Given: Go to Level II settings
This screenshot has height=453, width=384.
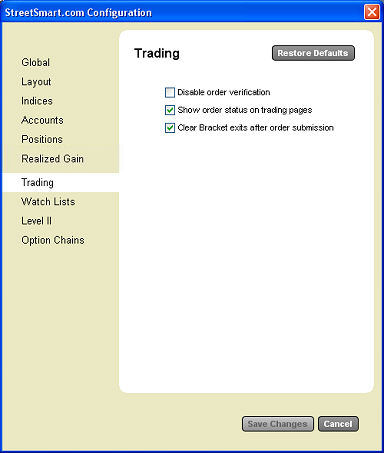Looking at the screenshot, I should click(x=36, y=221).
